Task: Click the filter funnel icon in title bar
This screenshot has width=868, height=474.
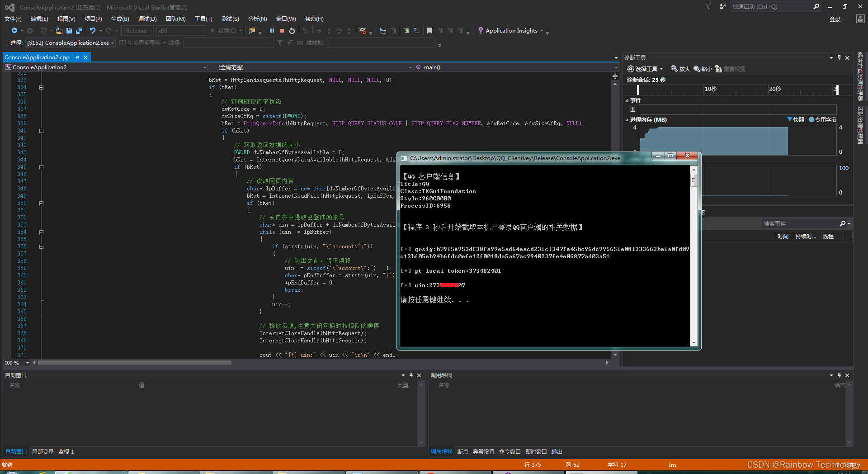Action: click(708, 6)
